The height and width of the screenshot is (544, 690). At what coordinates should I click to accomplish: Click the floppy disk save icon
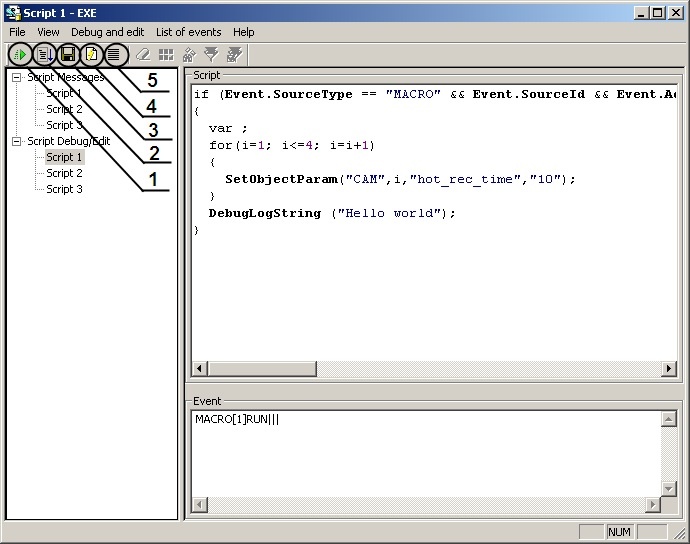click(x=68, y=54)
